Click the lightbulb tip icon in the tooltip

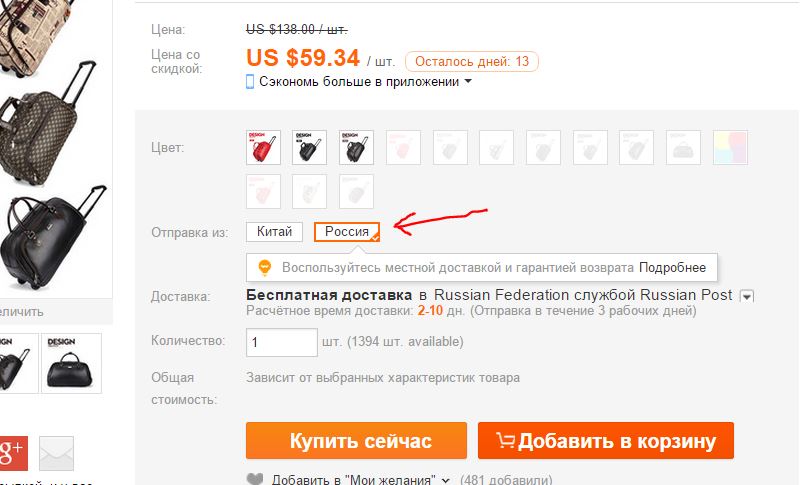coord(265,268)
